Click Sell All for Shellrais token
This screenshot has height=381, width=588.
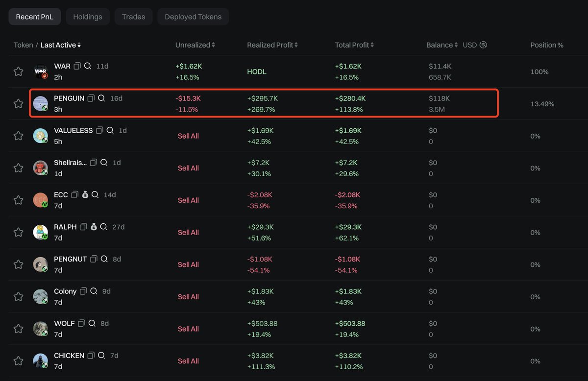click(188, 168)
